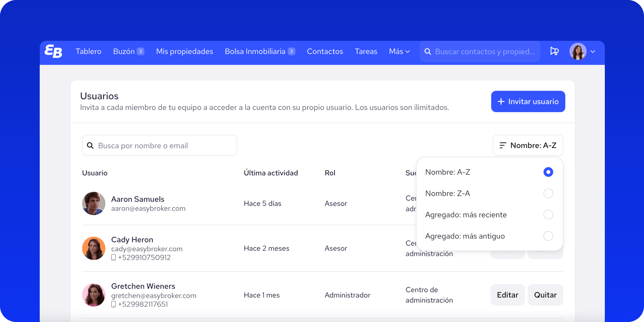Screen dimensions: 644x322
Task: Click the sort lines icon
Action: (503, 145)
